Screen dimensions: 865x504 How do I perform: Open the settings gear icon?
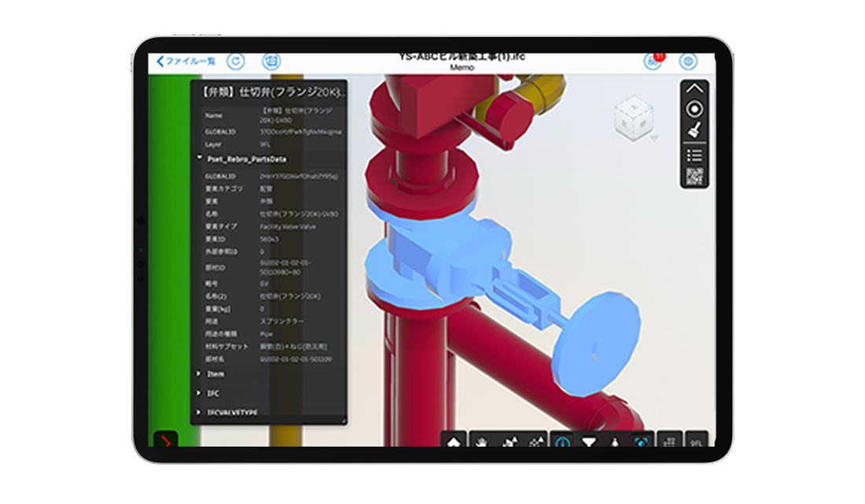tap(688, 61)
